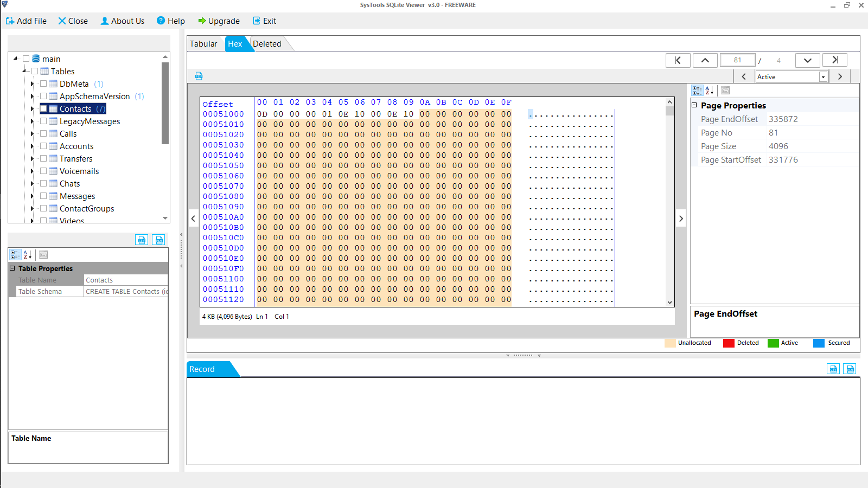Check the Tables node checkbox
The height and width of the screenshot is (488, 868).
pos(35,71)
